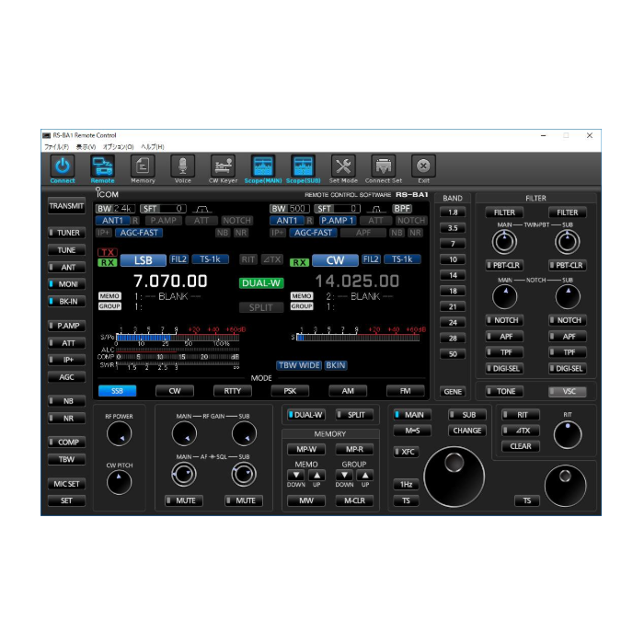The image size is (644, 644).
Task: Open the Voice microphone icon
Action: (x=183, y=167)
